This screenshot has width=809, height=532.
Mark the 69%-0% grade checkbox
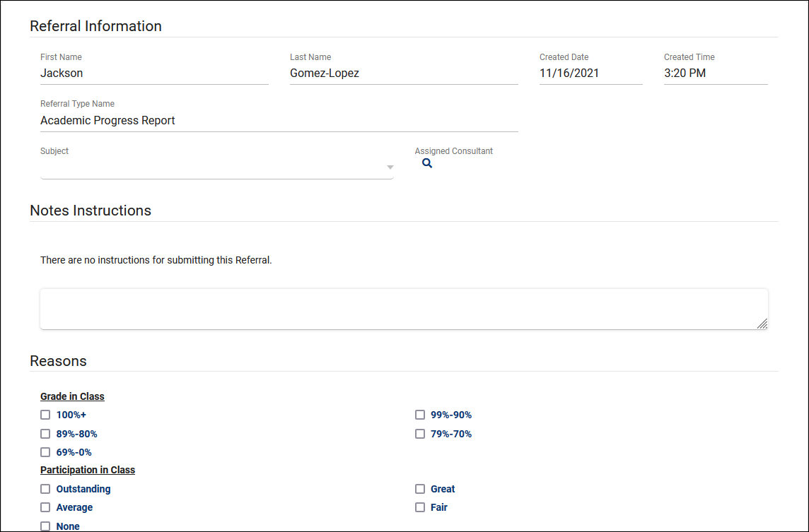45,452
